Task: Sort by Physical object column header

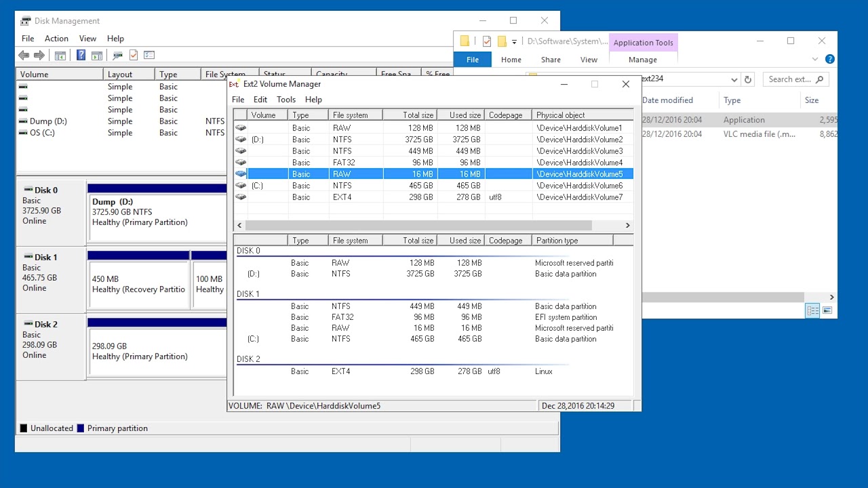Action: pyautogui.click(x=583, y=115)
